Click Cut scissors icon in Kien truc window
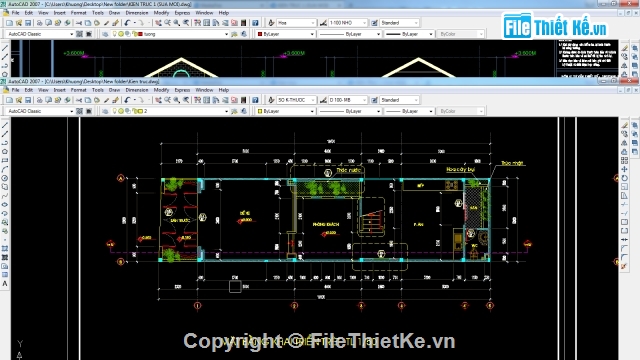The width and height of the screenshot is (640, 360). pos(79,100)
